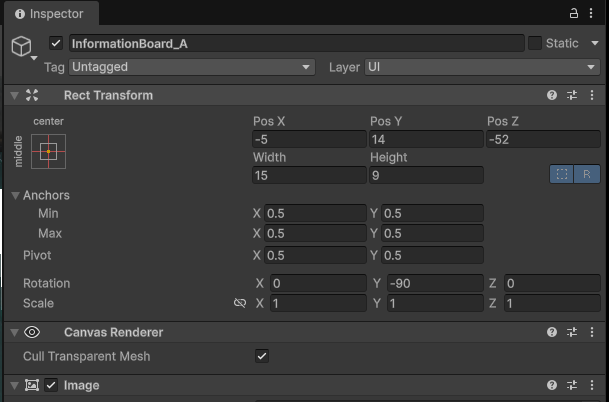The image size is (609, 402).
Task: Collapse the Anchors foldout
Action: (15, 195)
